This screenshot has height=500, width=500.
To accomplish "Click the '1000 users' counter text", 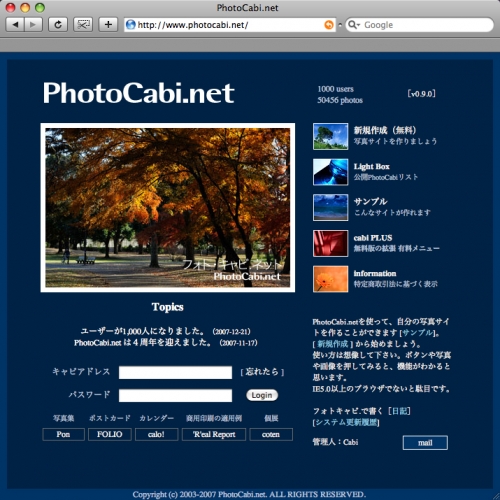I will 335,89.
